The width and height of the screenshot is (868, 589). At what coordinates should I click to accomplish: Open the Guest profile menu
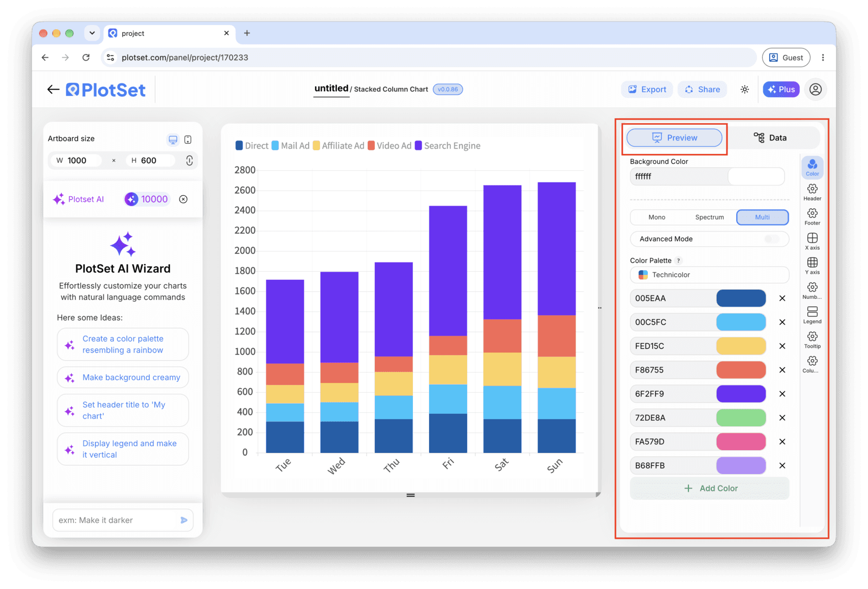tap(786, 57)
